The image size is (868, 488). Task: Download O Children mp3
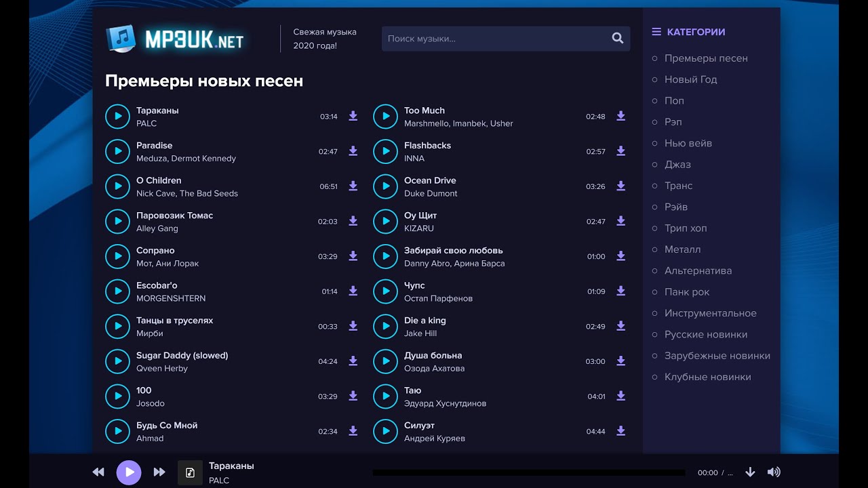pos(353,186)
